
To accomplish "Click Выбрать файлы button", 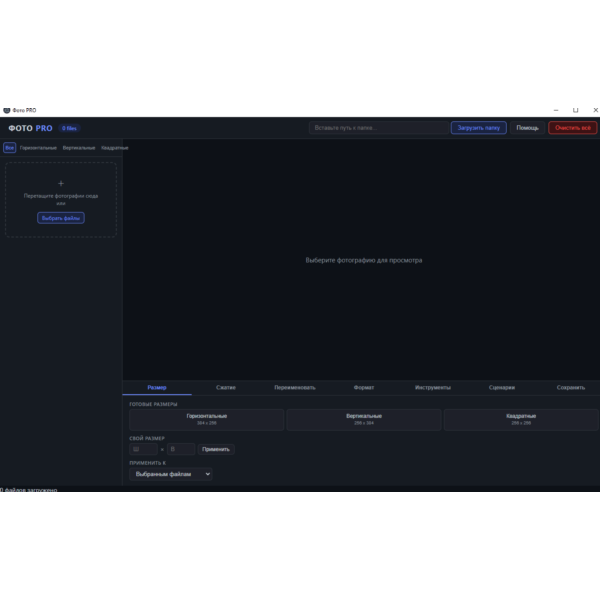I will [x=61, y=218].
